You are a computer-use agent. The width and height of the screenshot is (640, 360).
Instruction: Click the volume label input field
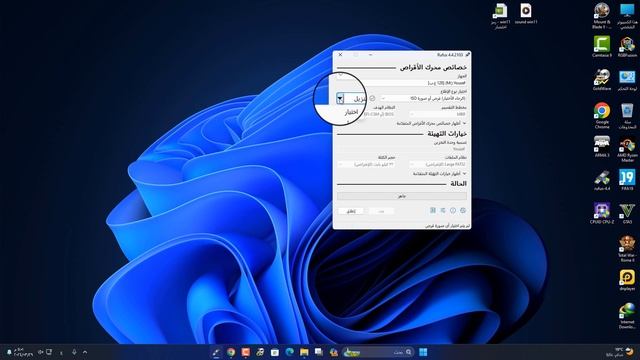pyautogui.click(x=401, y=149)
